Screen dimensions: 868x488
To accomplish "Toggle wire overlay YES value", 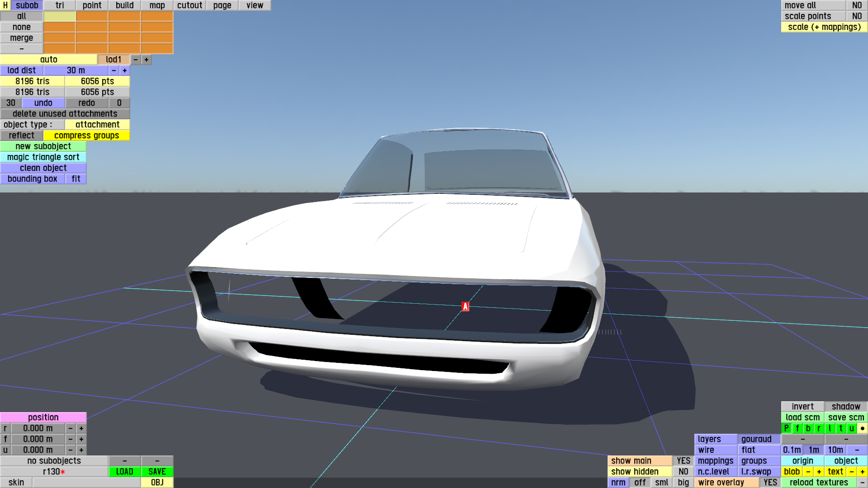I will point(770,482).
